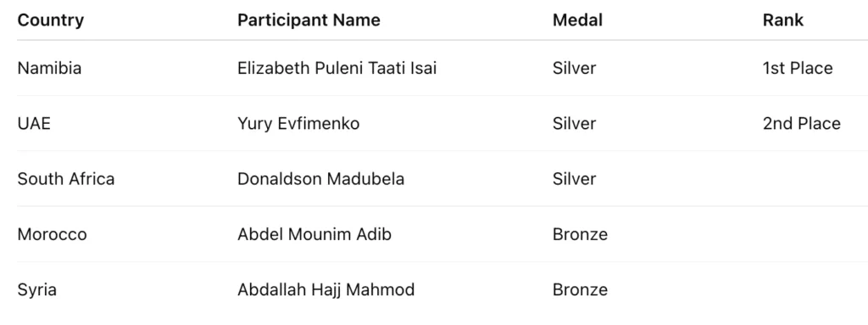Select the UAE country cell
Image resolution: width=868 pixels, height=325 pixels.
click(34, 123)
